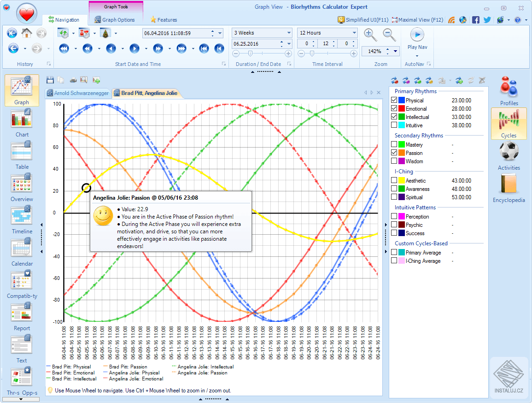Click the zoom in magnifier icon
Image resolution: width=532 pixels, height=403 pixels.
click(370, 35)
